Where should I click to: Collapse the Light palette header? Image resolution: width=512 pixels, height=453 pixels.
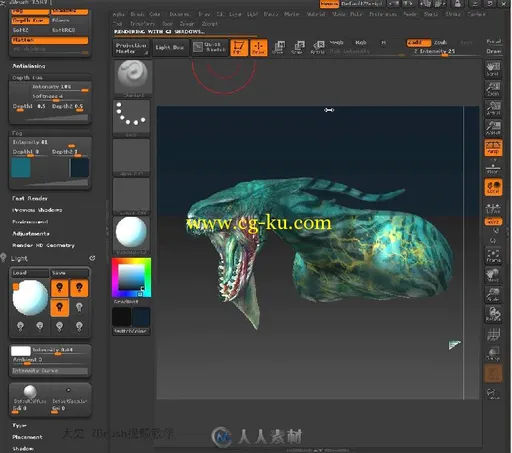tap(19, 259)
